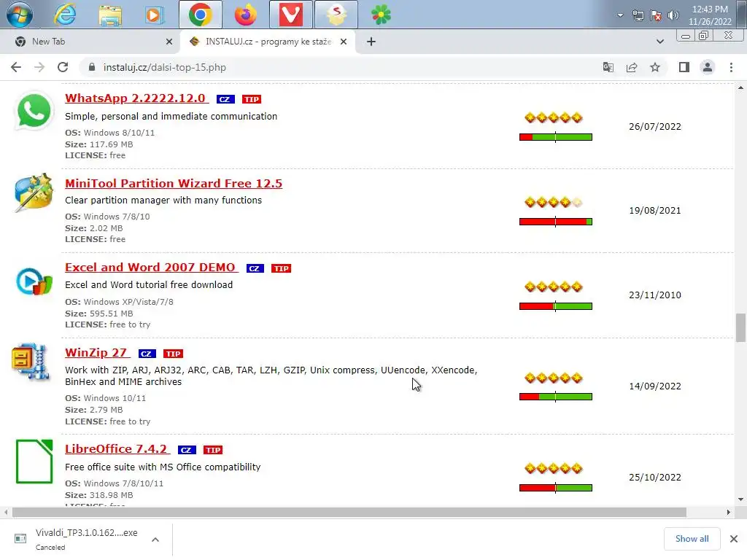Click the CZ badge beside WinZip 27
This screenshot has width=747, height=560.
[x=147, y=354]
